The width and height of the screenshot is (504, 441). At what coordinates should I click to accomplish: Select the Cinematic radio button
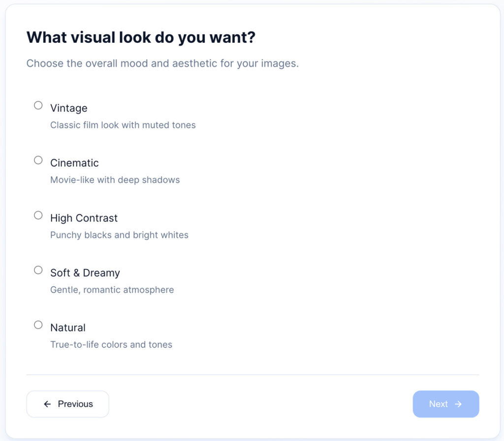point(38,160)
